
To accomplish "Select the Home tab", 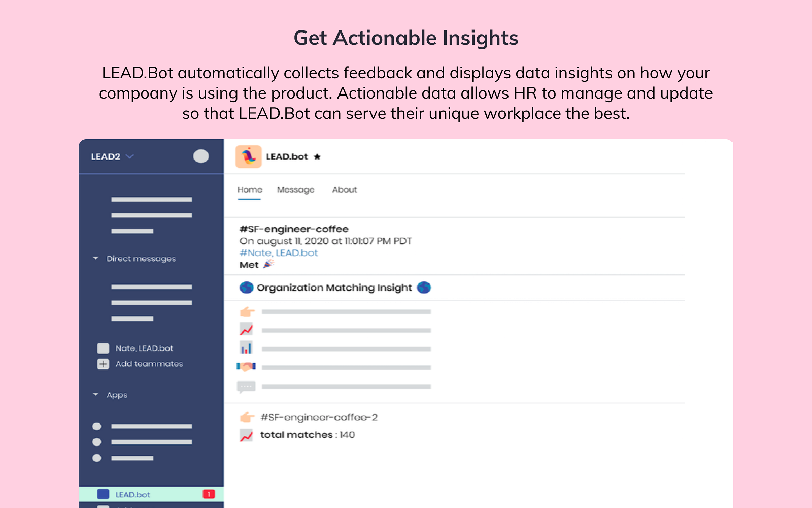I will 250,190.
